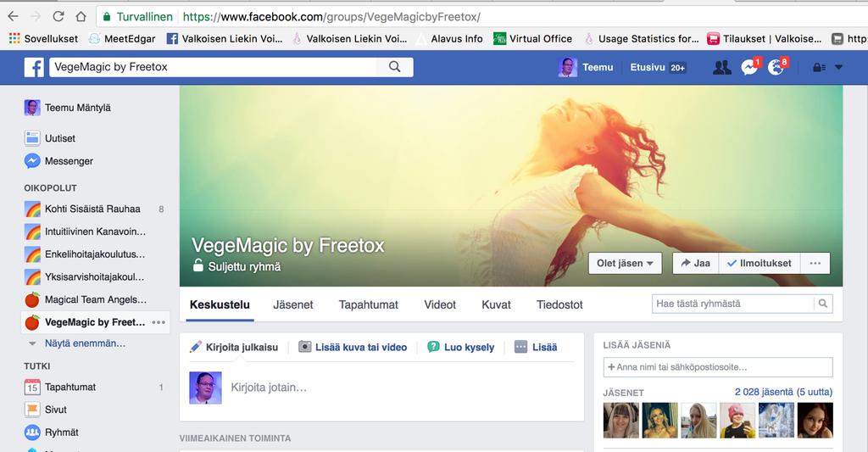Screen dimensions: 868x452
Task: Click Ilmoitukset notifications button
Action: pyautogui.click(x=759, y=263)
